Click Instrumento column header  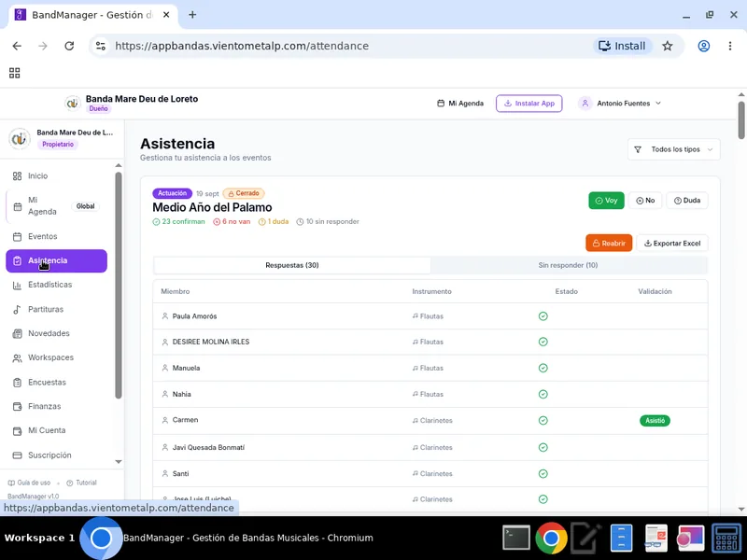click(431, 291)
